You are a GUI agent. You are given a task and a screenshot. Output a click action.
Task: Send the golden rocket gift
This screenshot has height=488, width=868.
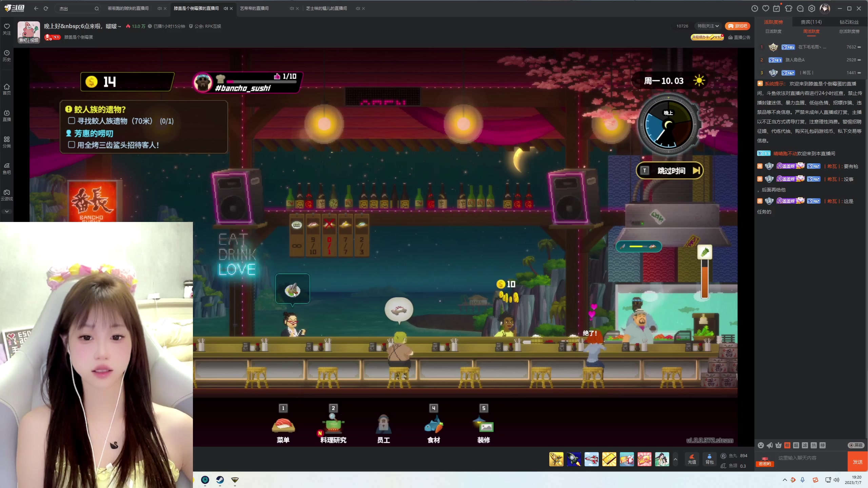pos(556,459)
